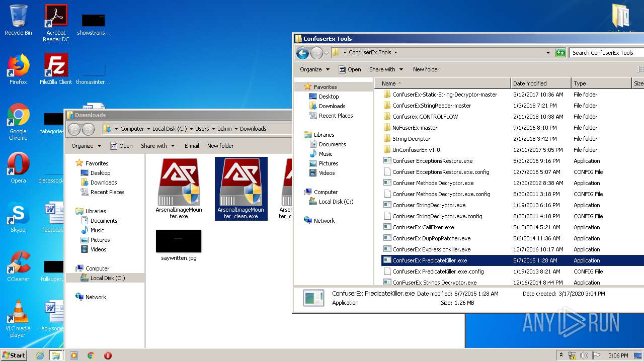Sort by Date modified column header
Image resolution: width=644 pixels, height=362 pixels.
click(x=541, y=83)
